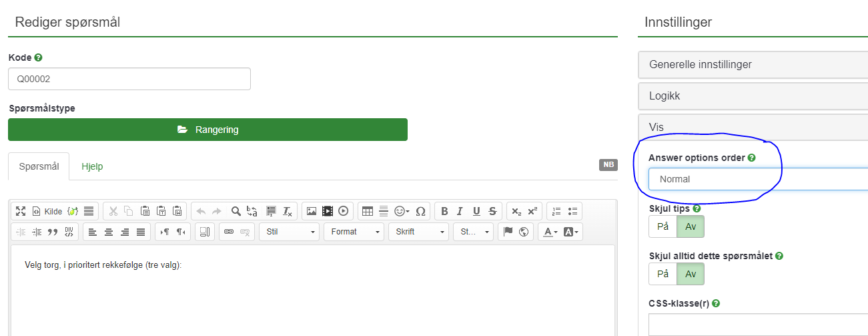Insert a numbered list
868x336 pixels.
tap(556, 211)
